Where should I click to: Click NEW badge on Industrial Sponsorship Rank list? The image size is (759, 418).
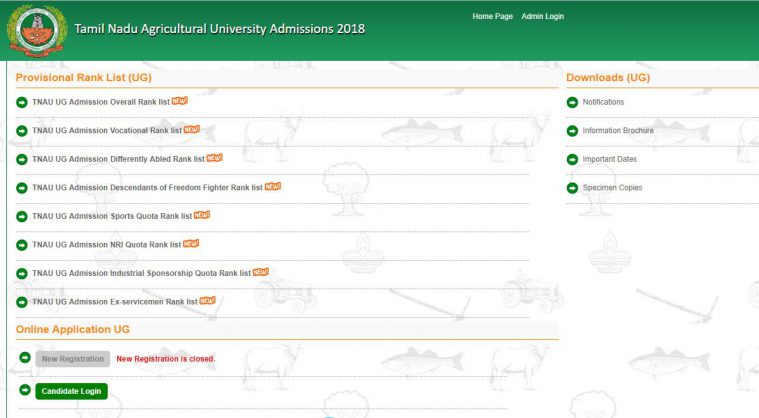click(260, 272)
